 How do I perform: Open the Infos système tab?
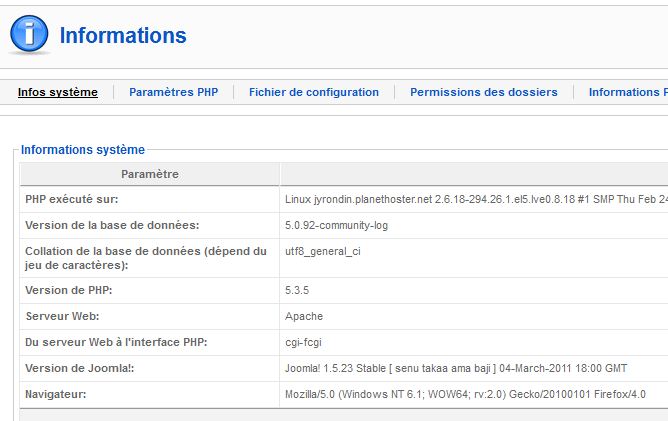point(58,92)
